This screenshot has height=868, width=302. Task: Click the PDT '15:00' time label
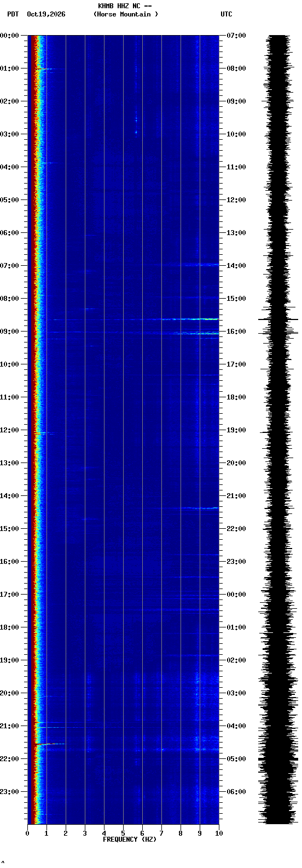pyautogui.click(x=9, y=529)
